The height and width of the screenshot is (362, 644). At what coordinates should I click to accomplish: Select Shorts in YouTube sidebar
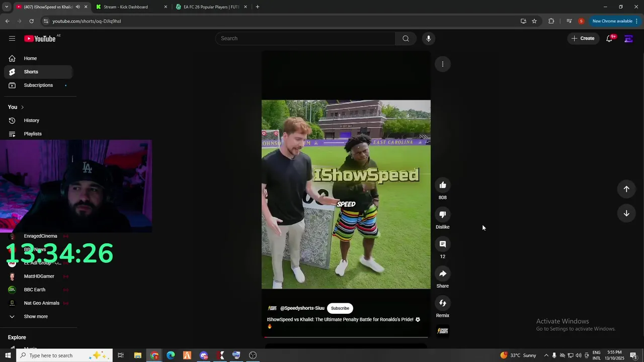pos(38,72)
